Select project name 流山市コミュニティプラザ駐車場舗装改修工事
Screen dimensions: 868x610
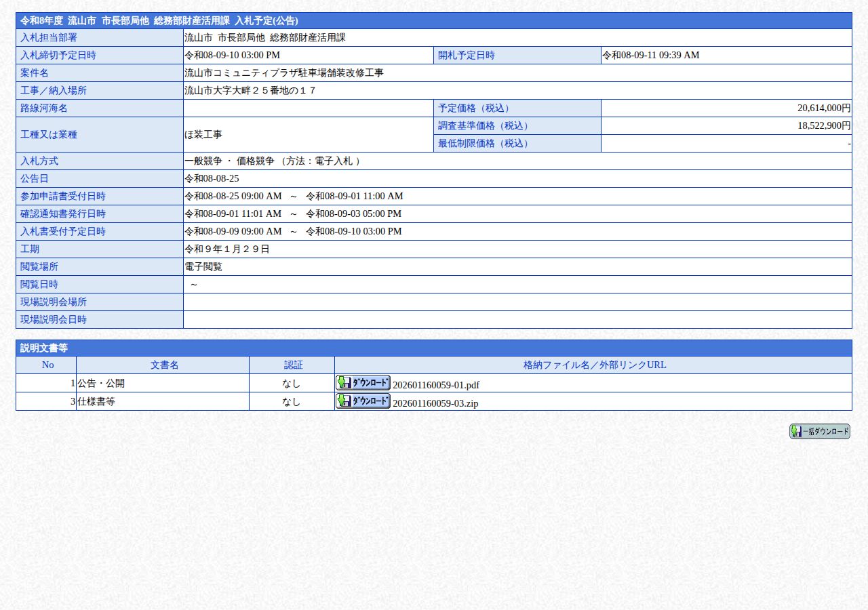click(x=284, y=73)
